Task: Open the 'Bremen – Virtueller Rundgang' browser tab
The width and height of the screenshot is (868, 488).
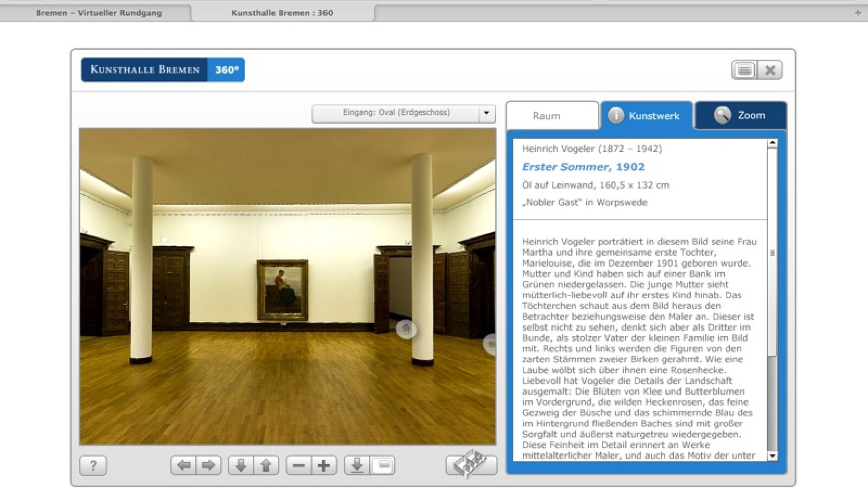Action: tap(99, 12)
